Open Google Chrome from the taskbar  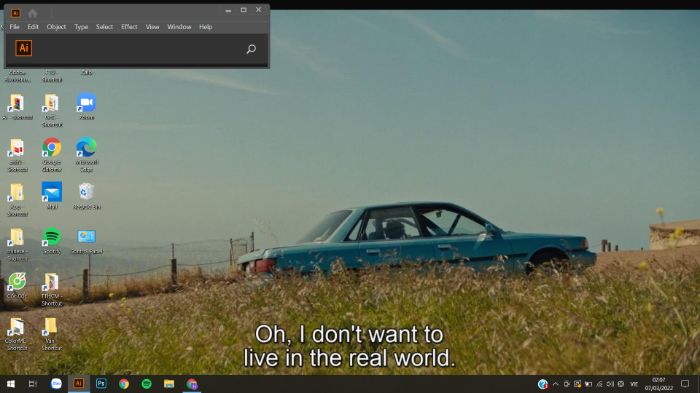(x=124, y=384)
